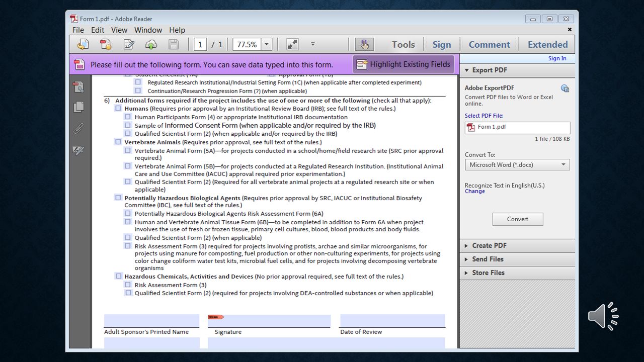Close the document with the small x

(570, 30)
